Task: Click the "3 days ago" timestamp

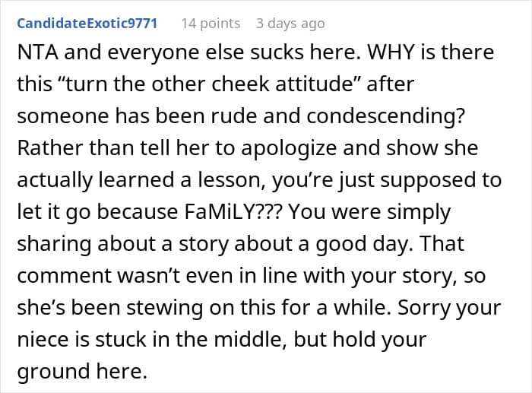Action: [290, 23]
